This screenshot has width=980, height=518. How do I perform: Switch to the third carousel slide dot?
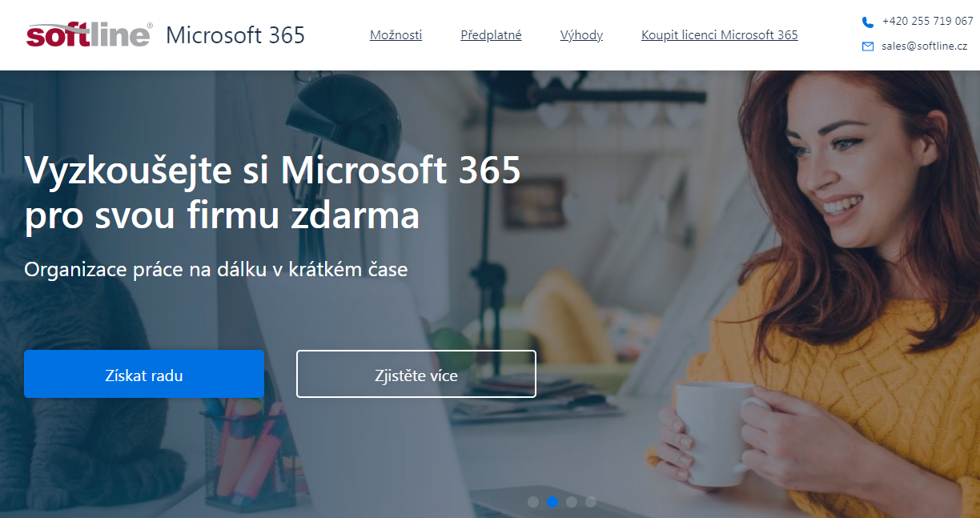pos(572,502)
